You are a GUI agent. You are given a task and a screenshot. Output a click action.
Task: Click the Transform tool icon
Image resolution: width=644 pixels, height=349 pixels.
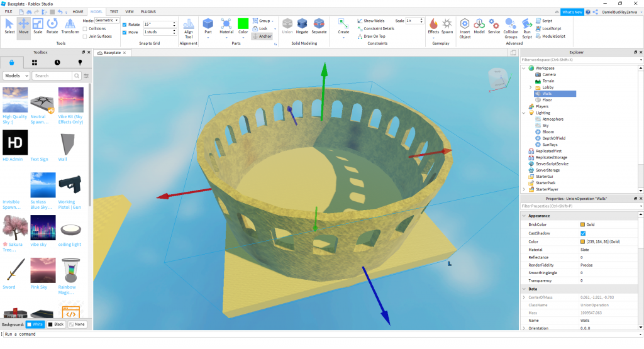pos(70,26)
